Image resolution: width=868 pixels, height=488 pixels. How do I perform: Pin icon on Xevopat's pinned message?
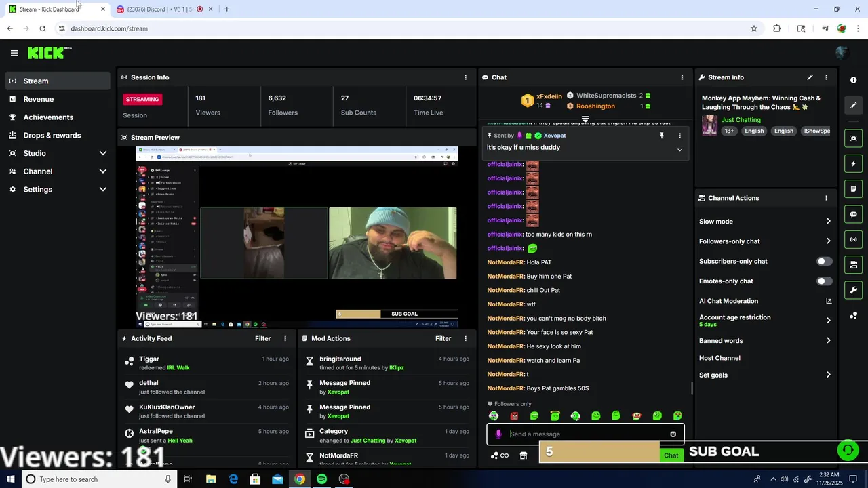tap(662, 136)
